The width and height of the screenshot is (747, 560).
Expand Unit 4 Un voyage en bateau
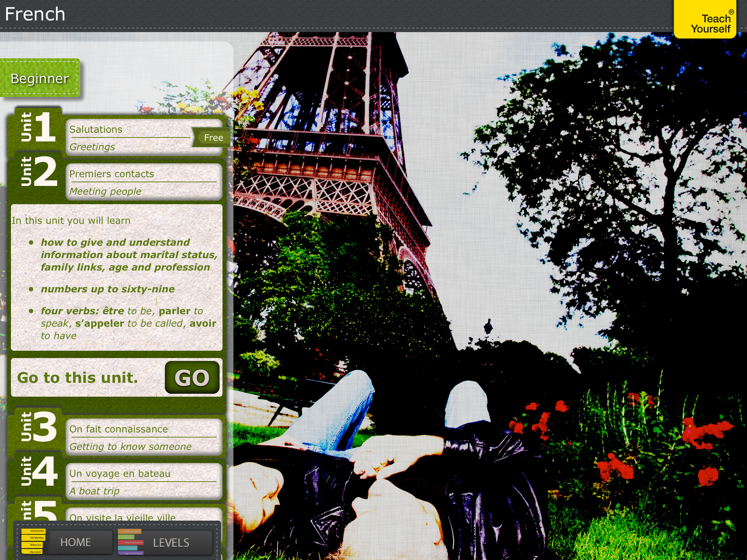pyautogui.click(x=143, y=482)
